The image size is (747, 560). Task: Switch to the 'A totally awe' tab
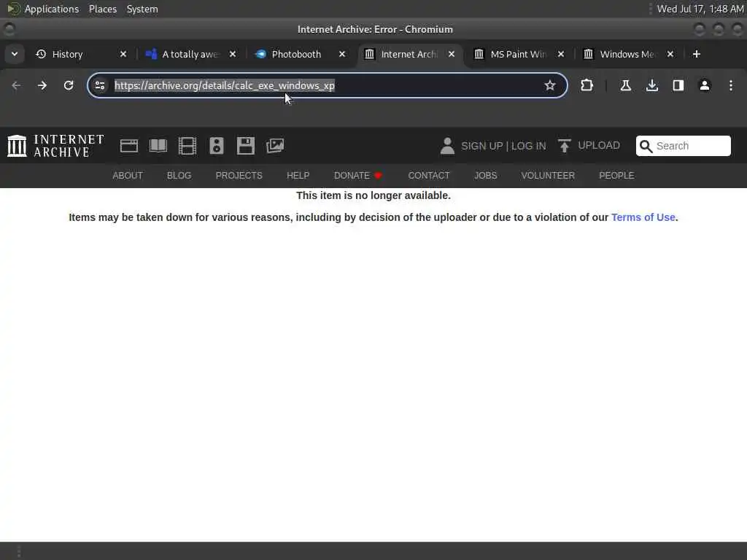click(x=190, y=54)
